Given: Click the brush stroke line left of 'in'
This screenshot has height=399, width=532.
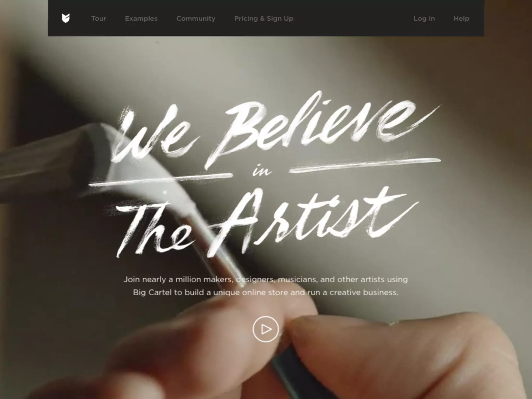Looking at the screenshot, I should 161,179.
